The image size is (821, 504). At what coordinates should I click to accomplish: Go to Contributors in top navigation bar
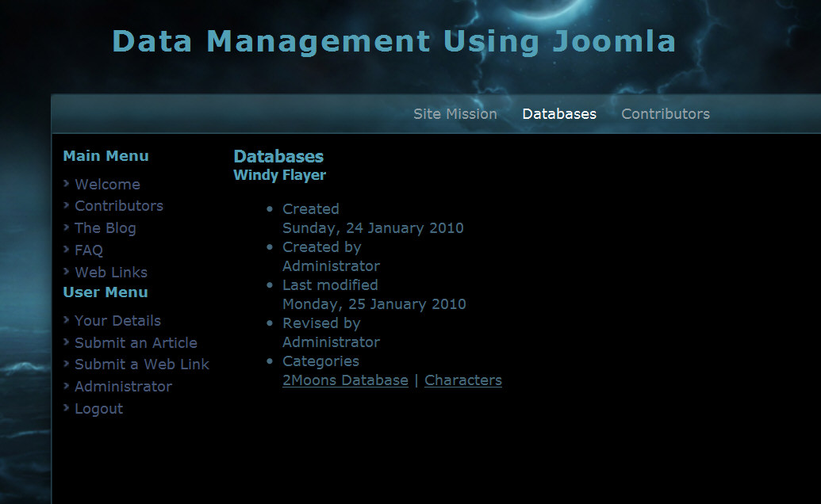tap(665, 114)
